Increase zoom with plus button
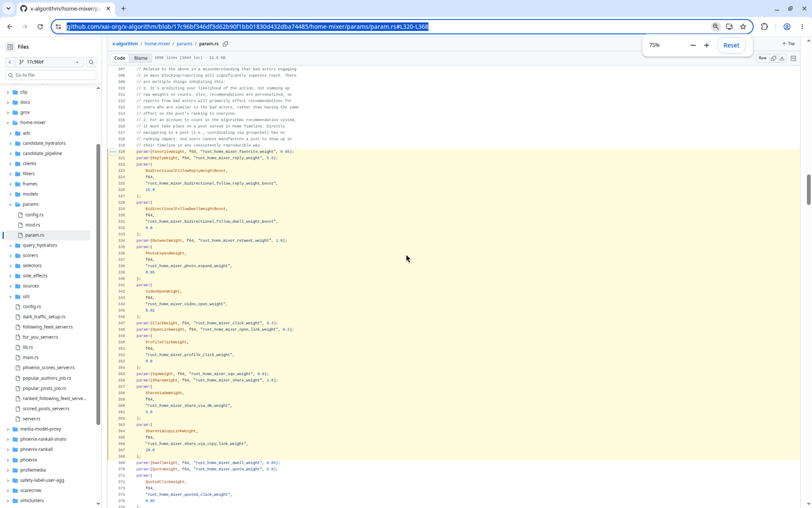 click(x=707, y=45)
